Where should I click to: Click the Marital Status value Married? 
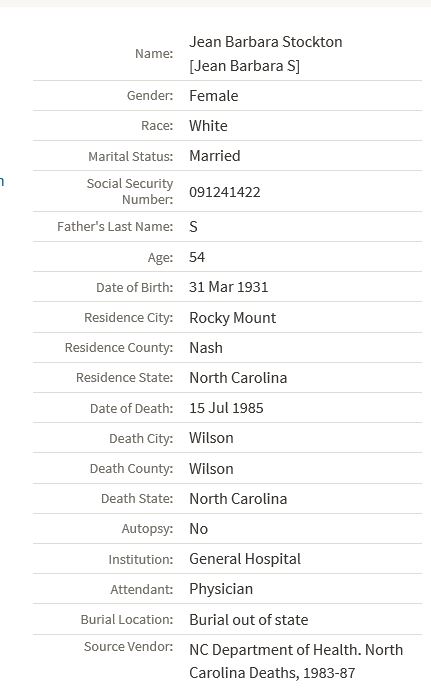[x=215, y=156]
